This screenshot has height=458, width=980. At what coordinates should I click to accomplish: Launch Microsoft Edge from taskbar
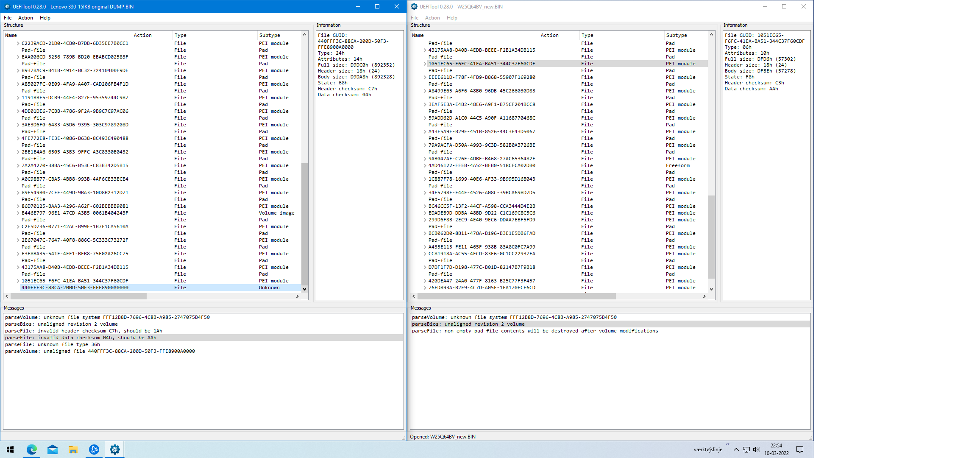(x=32, y=450)
